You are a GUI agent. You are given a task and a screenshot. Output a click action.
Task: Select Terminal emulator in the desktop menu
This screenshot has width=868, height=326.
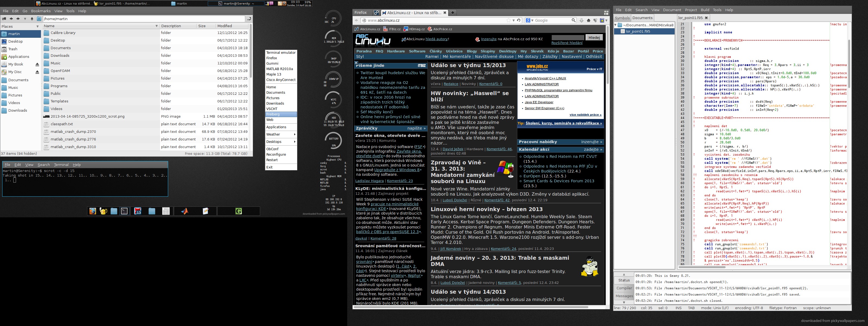click(x=281, y=53)
